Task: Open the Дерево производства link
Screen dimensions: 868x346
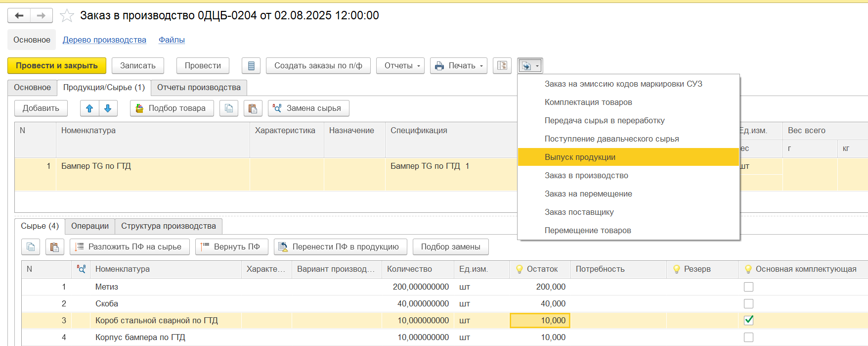Action: coord(104,40)
